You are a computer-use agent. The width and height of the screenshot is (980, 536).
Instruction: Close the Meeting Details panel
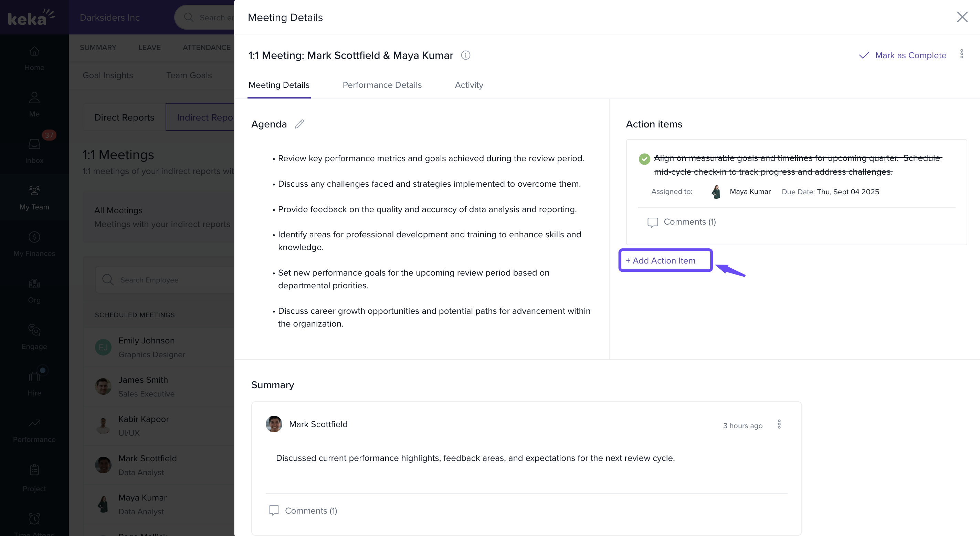(962, 17)
